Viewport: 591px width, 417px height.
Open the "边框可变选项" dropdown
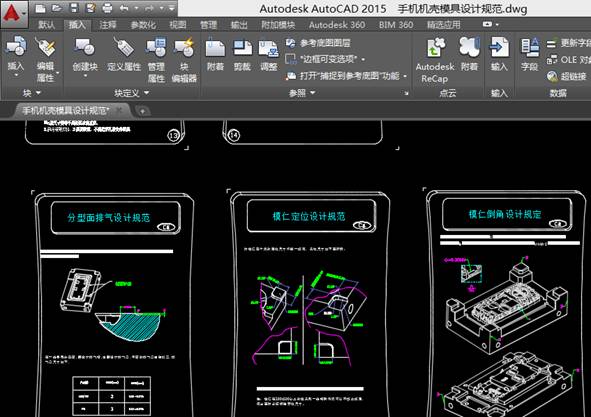(325, 59)
